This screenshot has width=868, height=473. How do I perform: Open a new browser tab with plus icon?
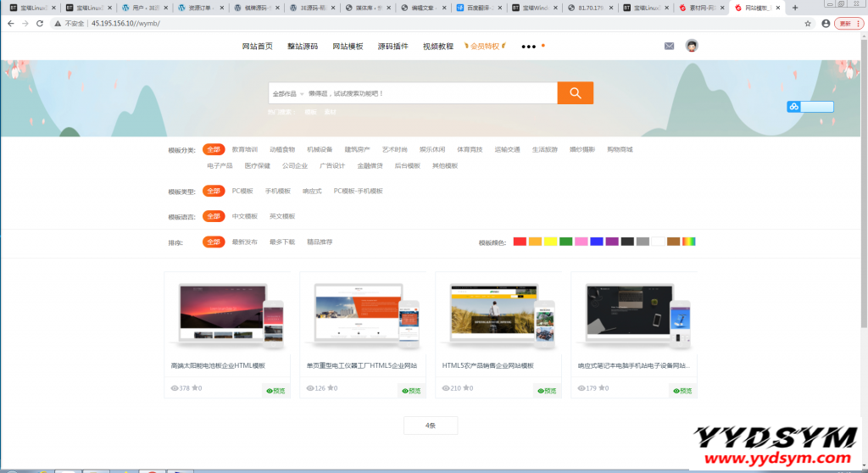click(794, 8)
